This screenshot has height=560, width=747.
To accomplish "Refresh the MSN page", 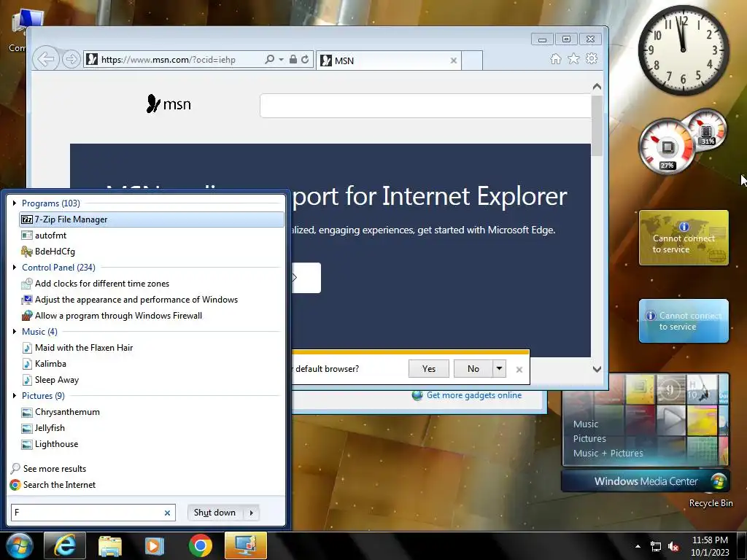I will pyautogui.click(x=305, y=60).
